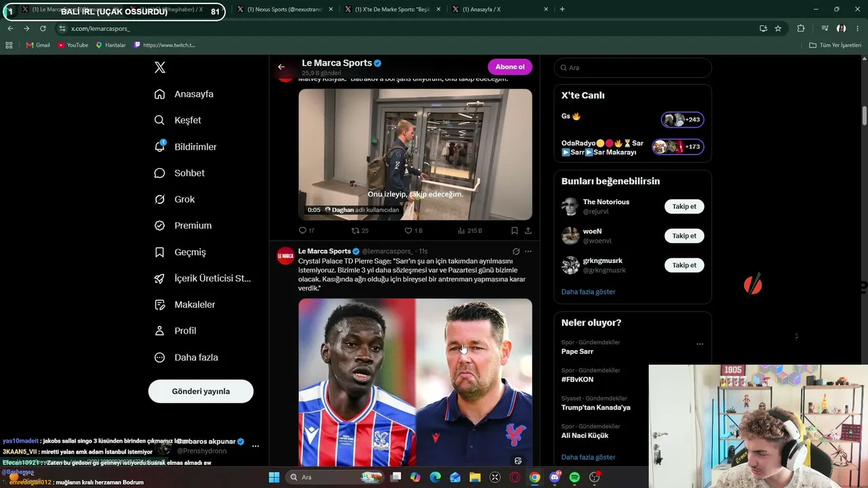Click Daha fazla göster under Neler oluyor
Viewport: 868px width, 488px height.
(x=589, y=457)
